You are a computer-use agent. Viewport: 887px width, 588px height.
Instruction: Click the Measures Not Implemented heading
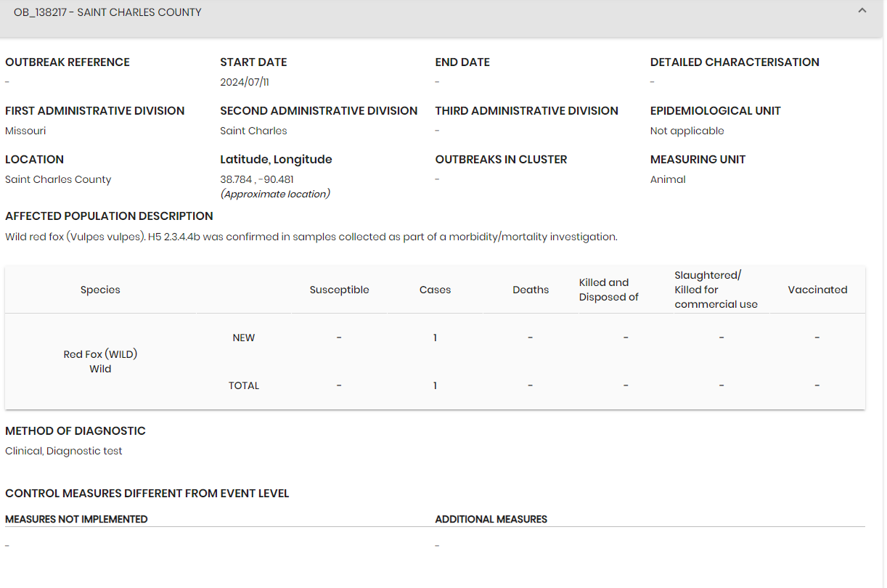click(76, 519)
